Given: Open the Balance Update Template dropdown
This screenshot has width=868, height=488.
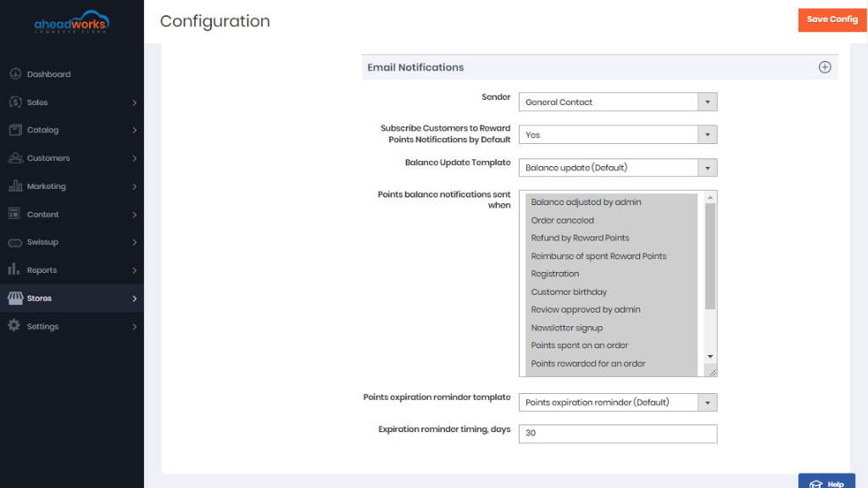Looking at the screenshot, I should 618,168.
